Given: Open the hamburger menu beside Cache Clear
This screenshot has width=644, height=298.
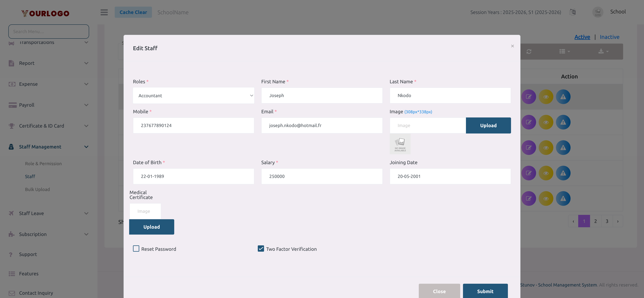Looking at the screenshot, I should 104,12.
